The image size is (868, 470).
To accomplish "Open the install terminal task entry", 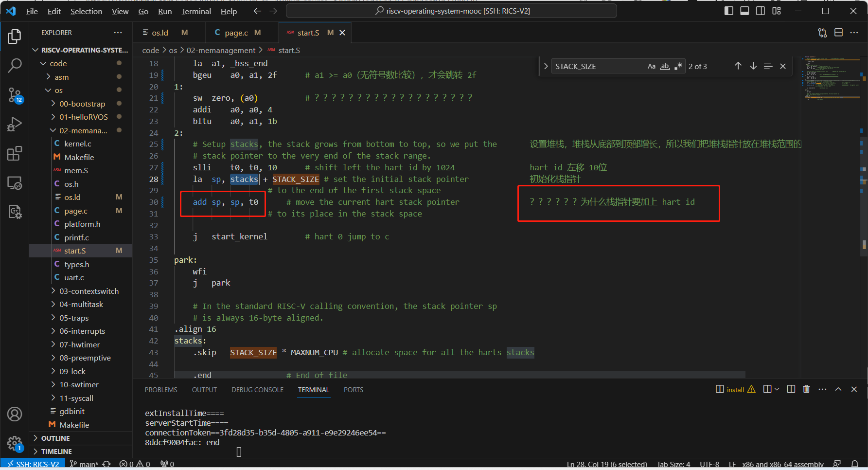I will tap(735, 389).
